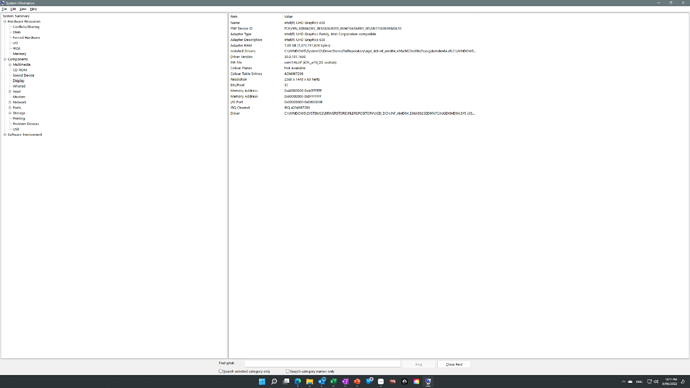This screenshot has height=388, width=690.
Task: Open the taskbar Search icon
Action: point(274,381)
